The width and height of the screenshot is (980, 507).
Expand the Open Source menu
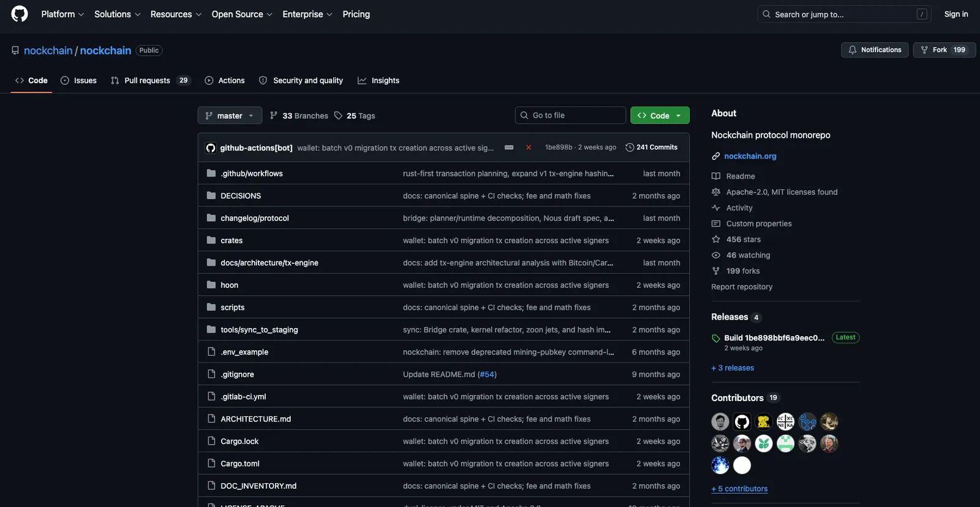(x=242, y=14)
